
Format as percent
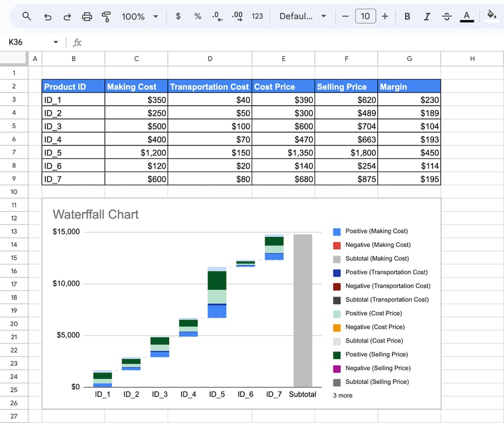[198, 16]
